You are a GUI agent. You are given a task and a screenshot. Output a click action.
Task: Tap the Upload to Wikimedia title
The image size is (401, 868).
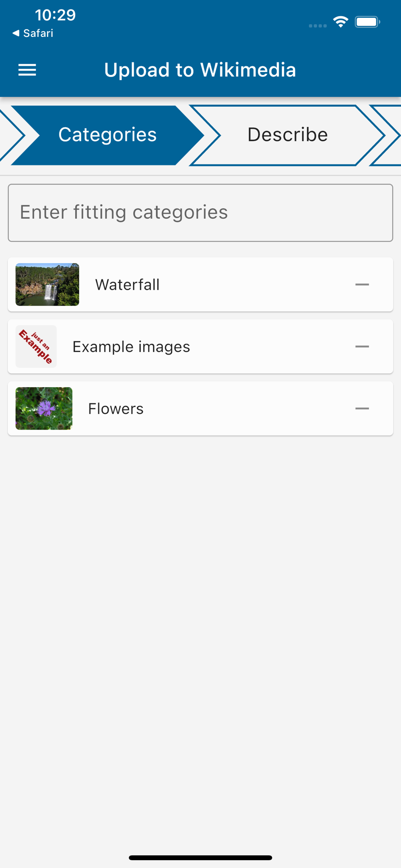click(200, 70)
